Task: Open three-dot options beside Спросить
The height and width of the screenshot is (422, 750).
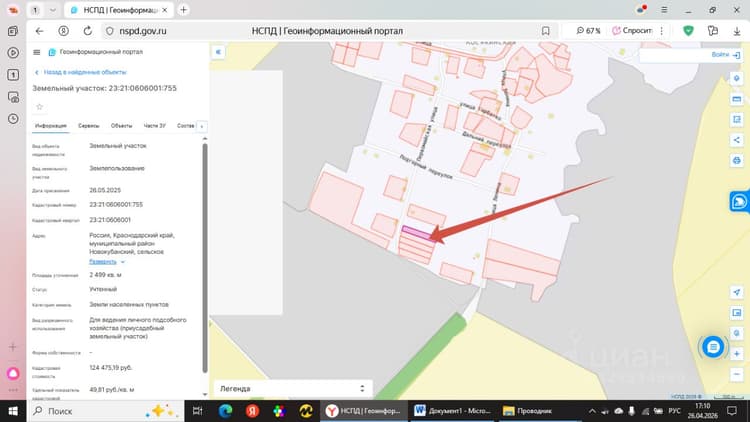Action: click(662, 31)
